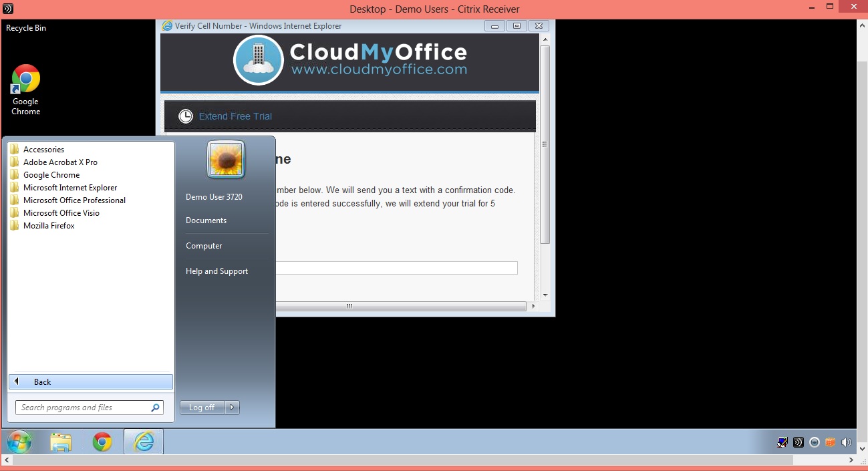Click the inner page scroll-right arrow
The image size is (868, 471).
pyautogui.click(x=533, y=306)
